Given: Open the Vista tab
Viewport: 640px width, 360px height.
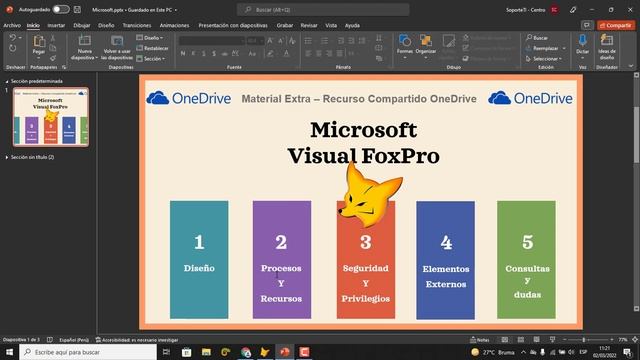Looking at the screenshot, I should (x=331, y=25).
